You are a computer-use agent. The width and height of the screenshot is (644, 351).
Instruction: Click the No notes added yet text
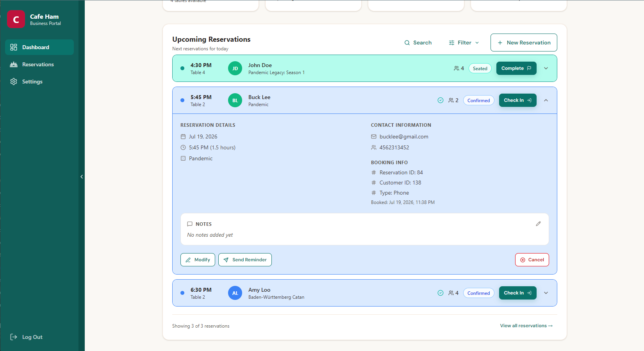click(x=210, y=235)
